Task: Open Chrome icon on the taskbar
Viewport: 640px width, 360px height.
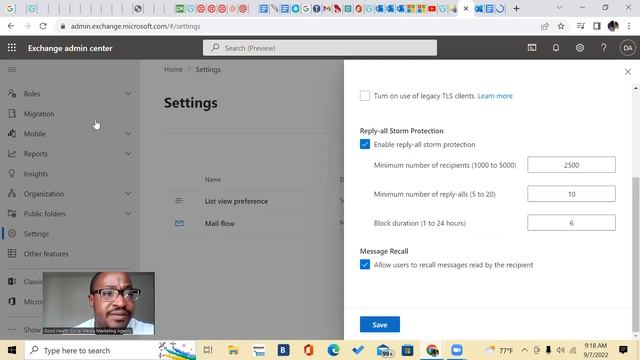Action: [432, 350]
